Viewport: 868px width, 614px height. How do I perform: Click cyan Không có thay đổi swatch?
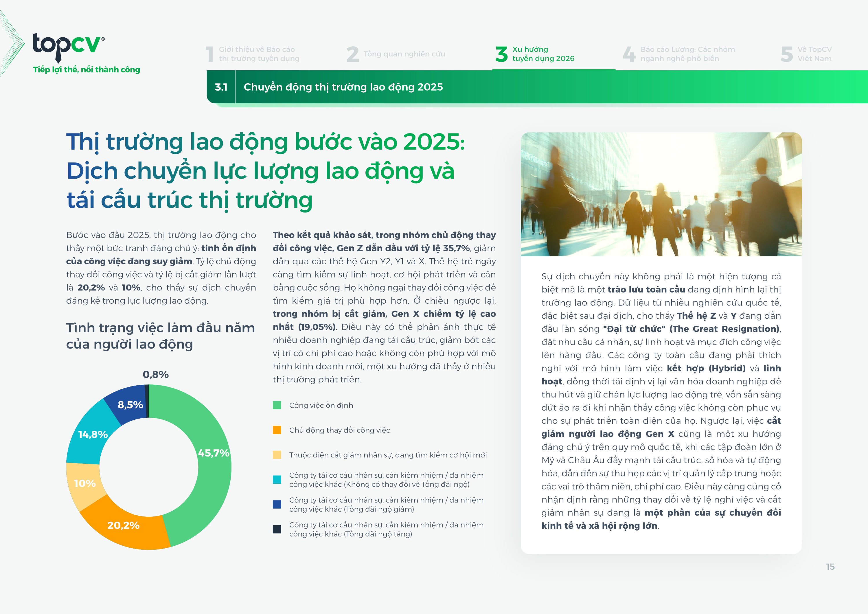pyautogui.click(x=277, y=480)
